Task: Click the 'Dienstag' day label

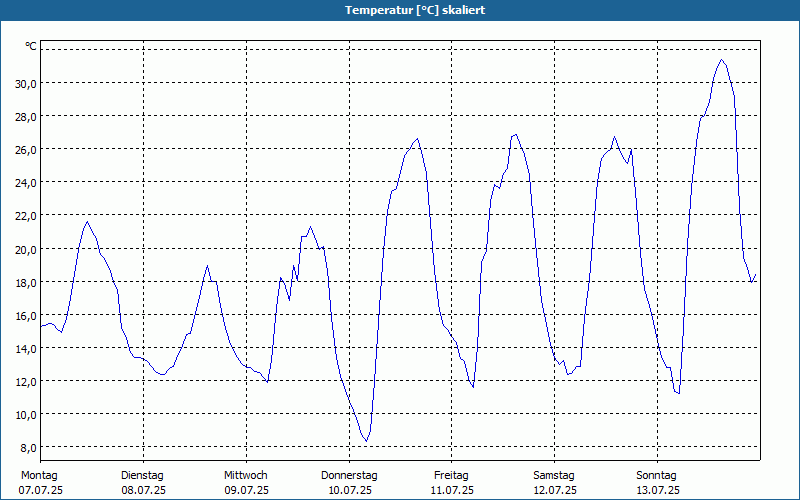Action: click(142, 476)
